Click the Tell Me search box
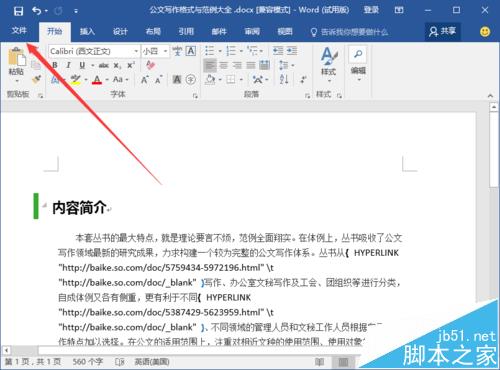500x370 pixels. 349,32
